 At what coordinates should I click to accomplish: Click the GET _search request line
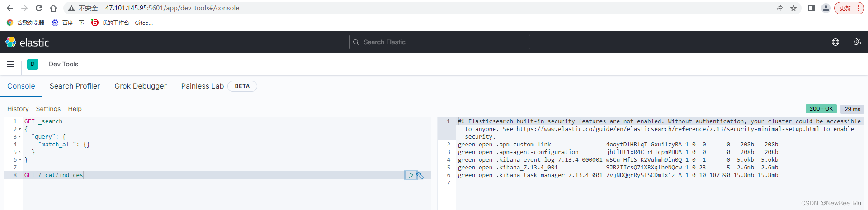pos(43,121)
